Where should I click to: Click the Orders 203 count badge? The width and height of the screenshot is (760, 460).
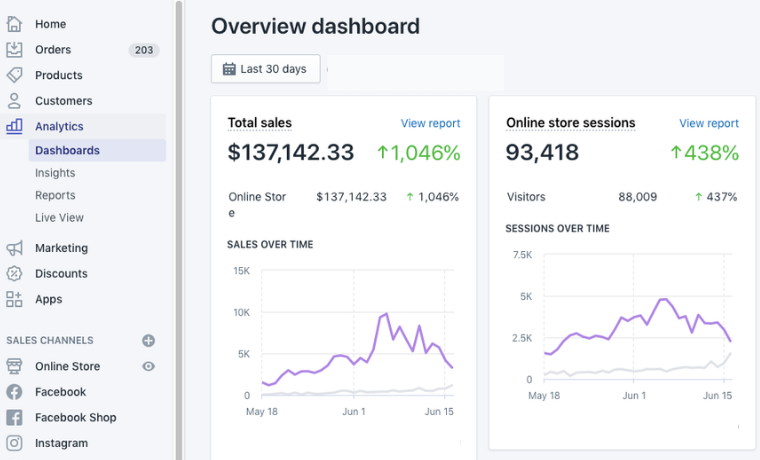pyautogui.click(x=143, y=50)
